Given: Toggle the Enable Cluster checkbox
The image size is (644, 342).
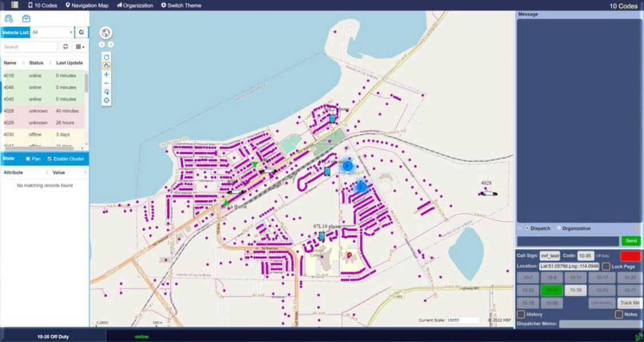Looking at the screenshot, I should pyautogui.click(x=49, y=159).
